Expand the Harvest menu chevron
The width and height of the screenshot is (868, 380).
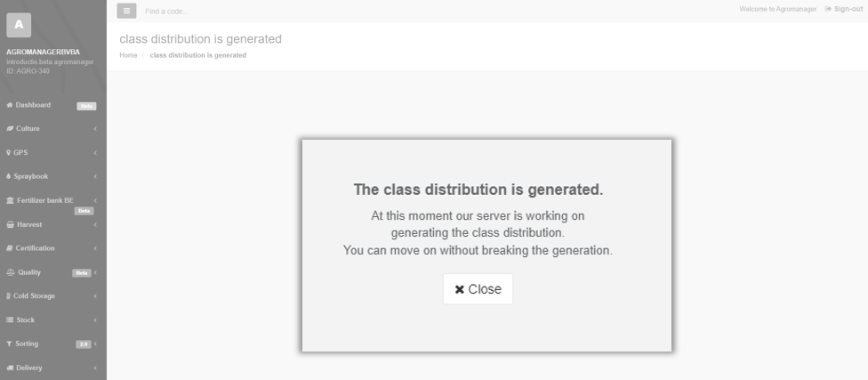[95, 225]
